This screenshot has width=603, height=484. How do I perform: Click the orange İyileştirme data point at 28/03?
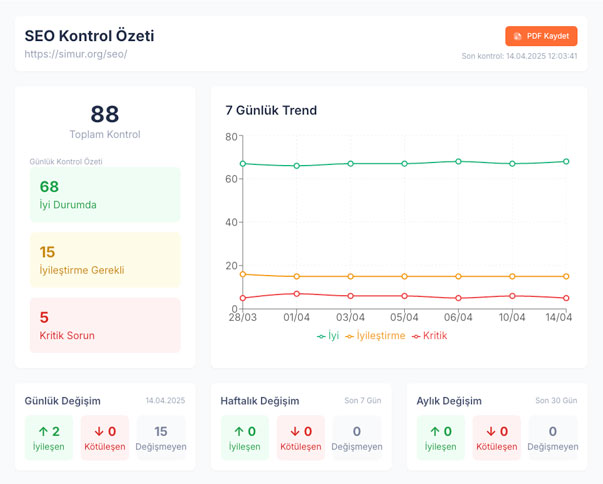(242, 274)
